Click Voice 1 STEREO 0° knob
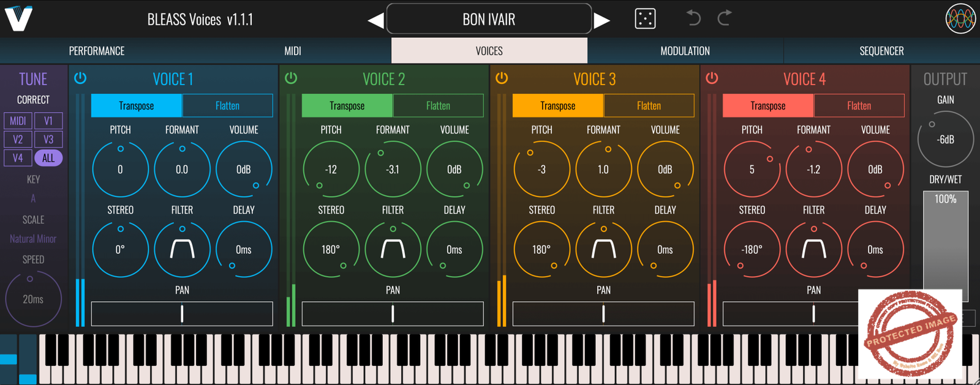 (x=120, y=250)
